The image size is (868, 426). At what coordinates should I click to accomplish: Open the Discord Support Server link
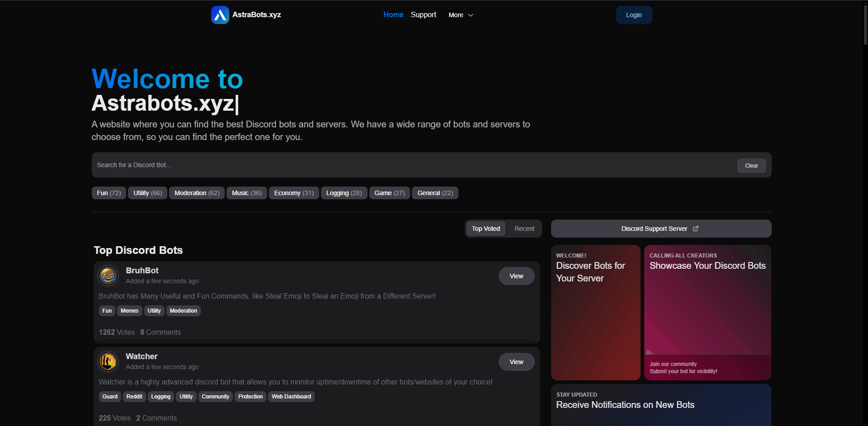click(x=661, y=229)
